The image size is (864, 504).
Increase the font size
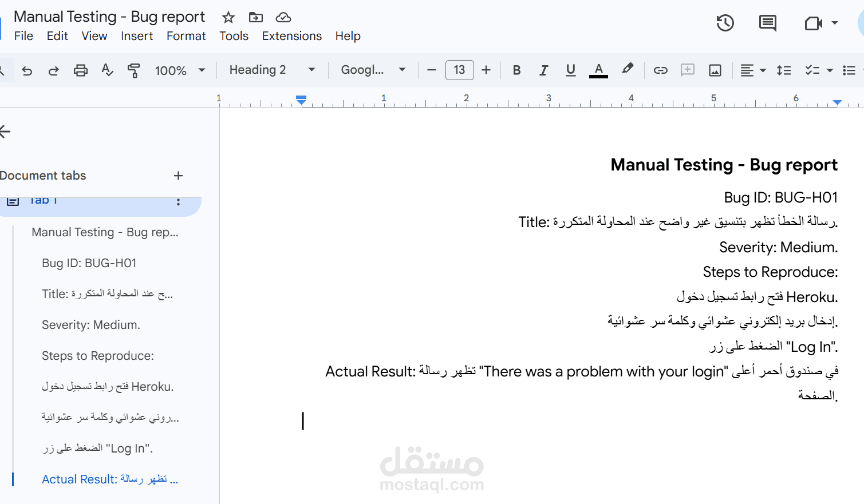486,70
